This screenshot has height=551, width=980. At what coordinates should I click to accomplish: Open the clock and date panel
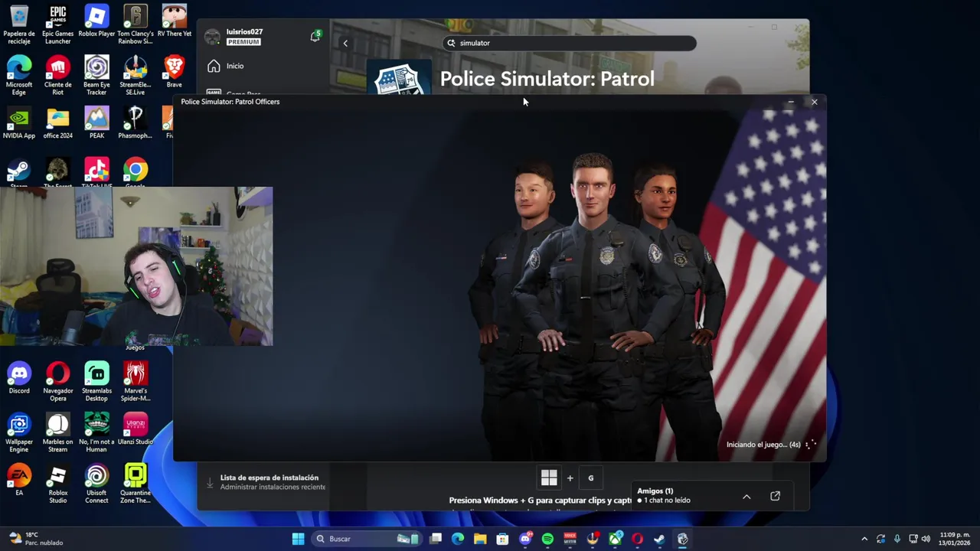(x=955, y=539)
